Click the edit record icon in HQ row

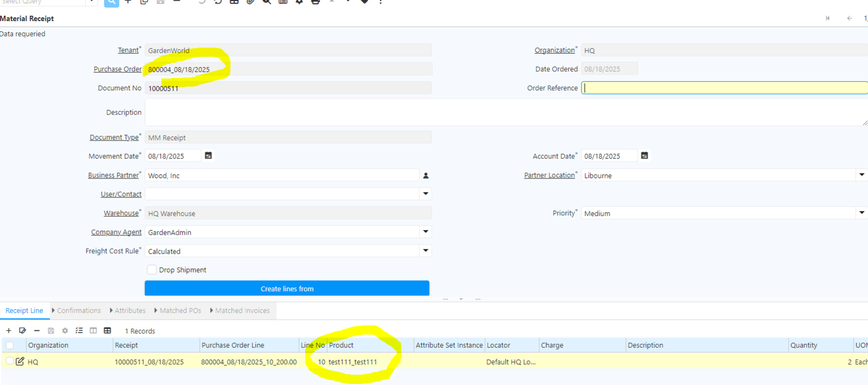pos(20,361)
